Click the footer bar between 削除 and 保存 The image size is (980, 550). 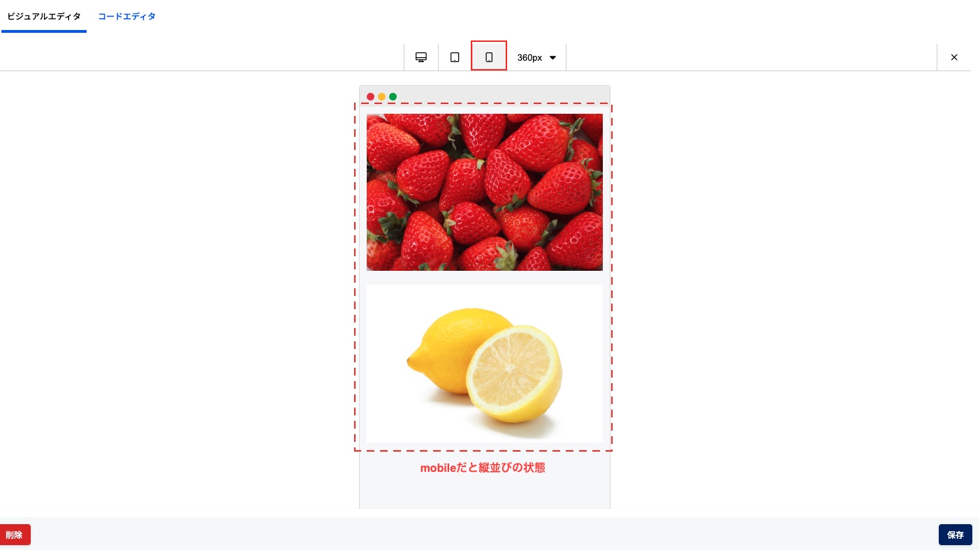(x=485, y=534)
